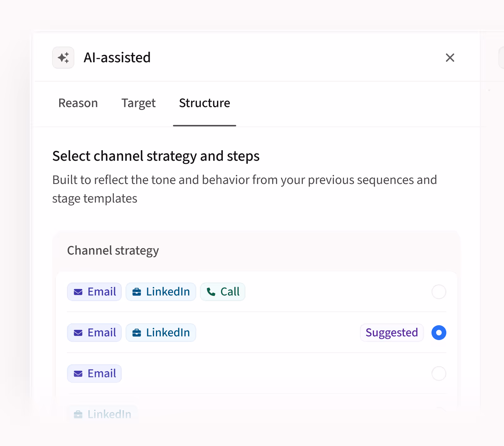Click the envelope icon on the email-only strategy
This screenshot has height=446, width=504.
78,374
